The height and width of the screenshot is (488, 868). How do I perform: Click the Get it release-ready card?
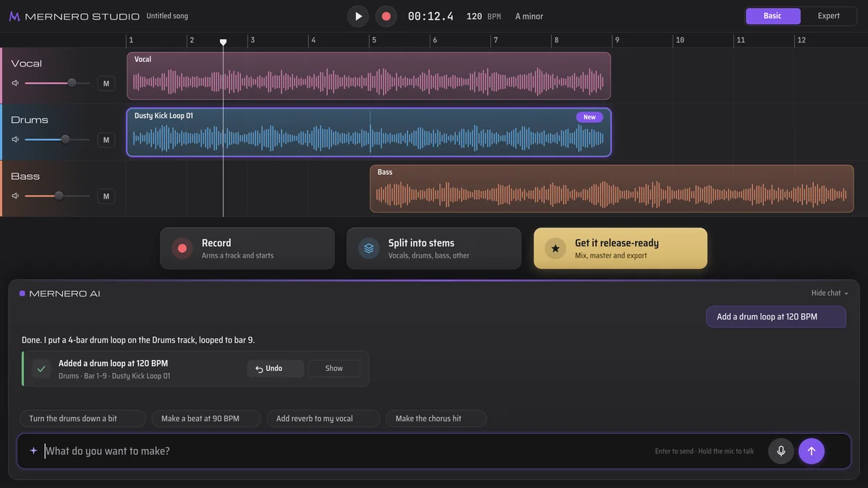621,249
